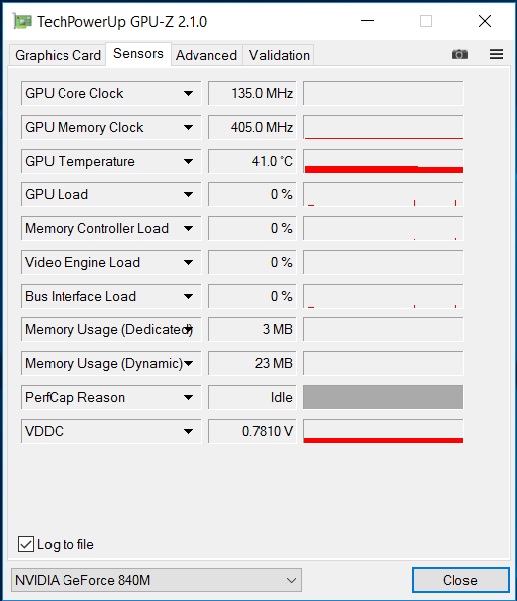This screenshot has height=601, width=517.
Task: Expand the PerfCap Reason dropdown arrow
Action: (188, 397)
